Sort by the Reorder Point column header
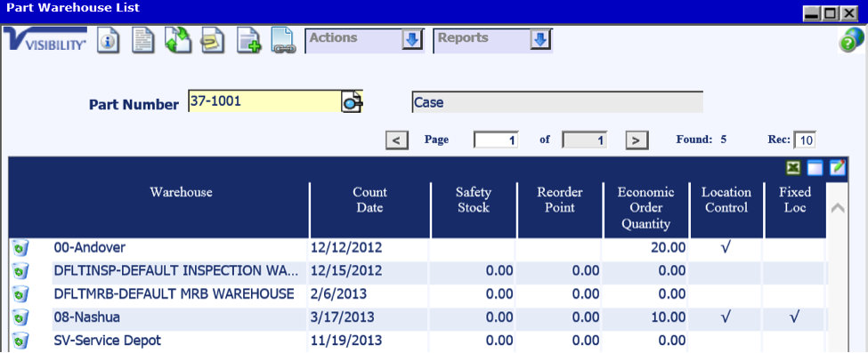 (560, 200)
